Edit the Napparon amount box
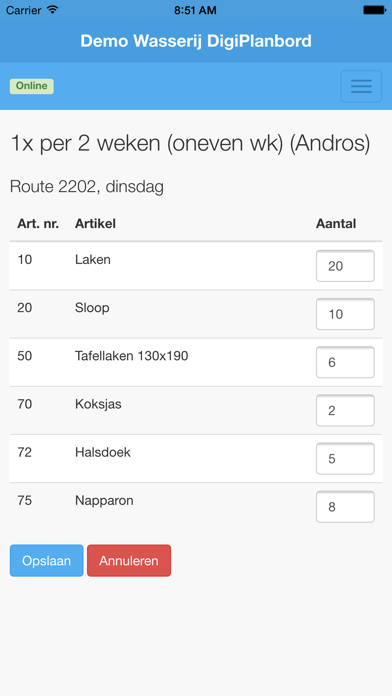 (x=345, y=507)
